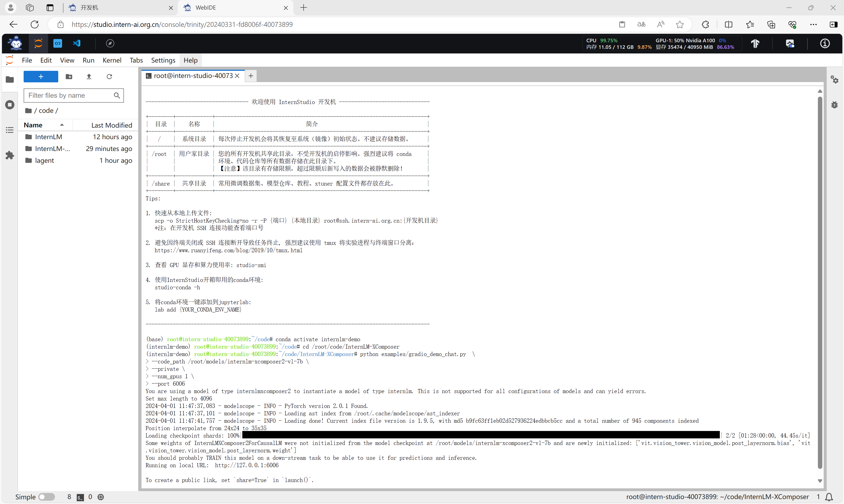Toggle Simple interface mode switch
The image size is (844, 504).
pyautogui.click(x=46, y=497)
